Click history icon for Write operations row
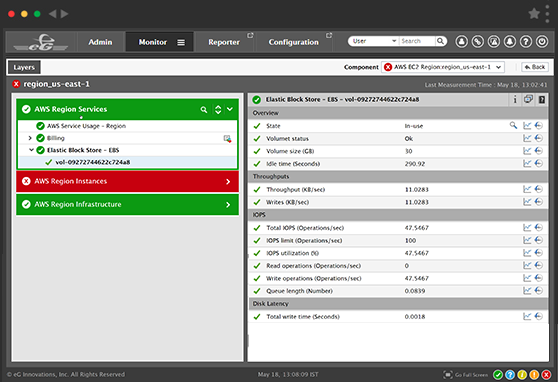Image resolution: width=558 pixels, height=382 pixels. tap(539, 278)
